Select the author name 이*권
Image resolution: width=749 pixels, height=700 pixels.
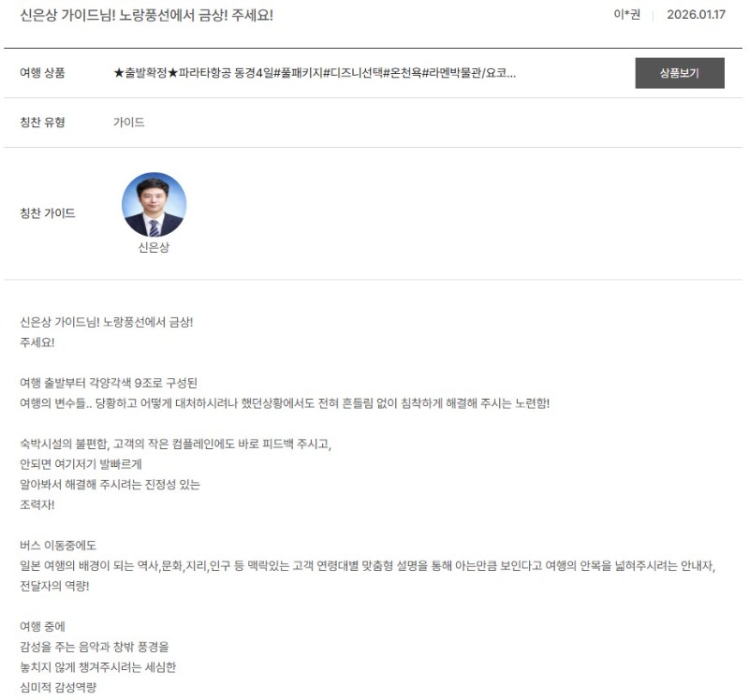pyautogui.click(x=626, y=14)
